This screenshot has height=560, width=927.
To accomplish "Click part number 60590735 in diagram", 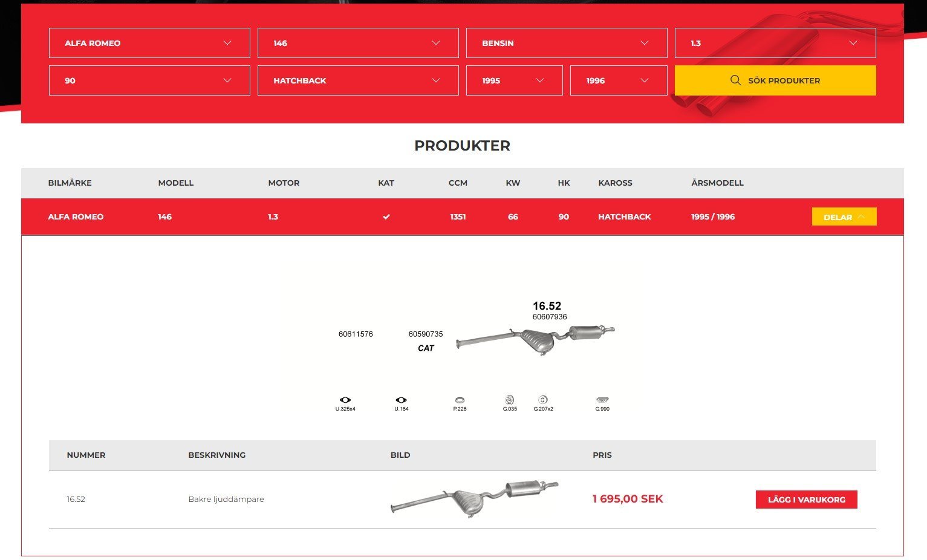I will 426,334.
